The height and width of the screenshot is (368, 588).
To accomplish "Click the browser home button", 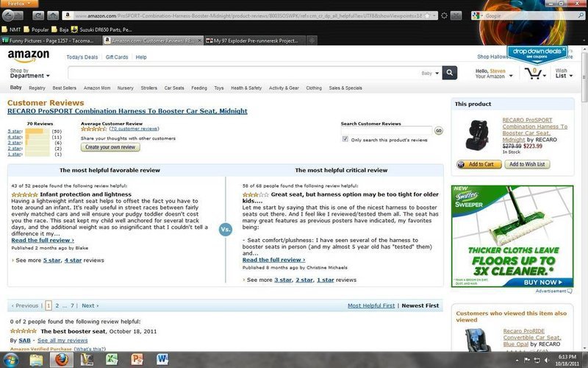I will [52, 15].
